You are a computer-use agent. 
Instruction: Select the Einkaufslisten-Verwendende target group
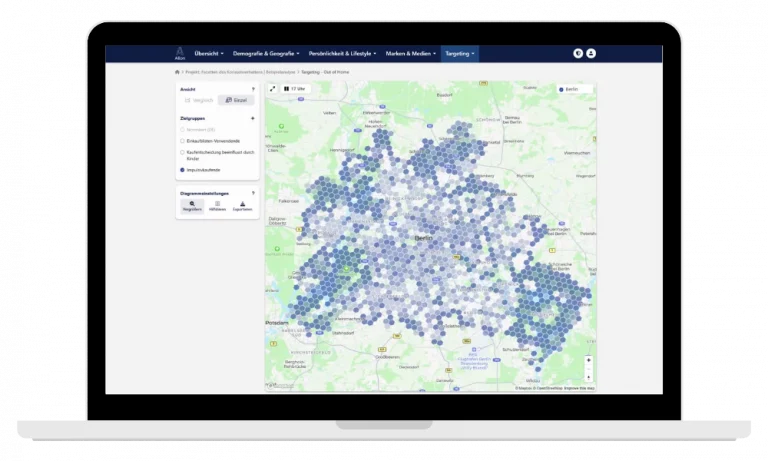183,142
